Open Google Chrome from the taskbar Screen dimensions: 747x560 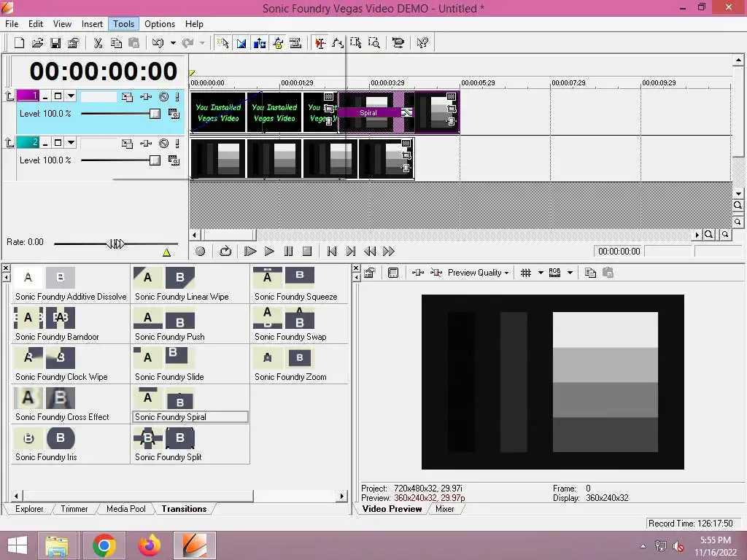104,545
